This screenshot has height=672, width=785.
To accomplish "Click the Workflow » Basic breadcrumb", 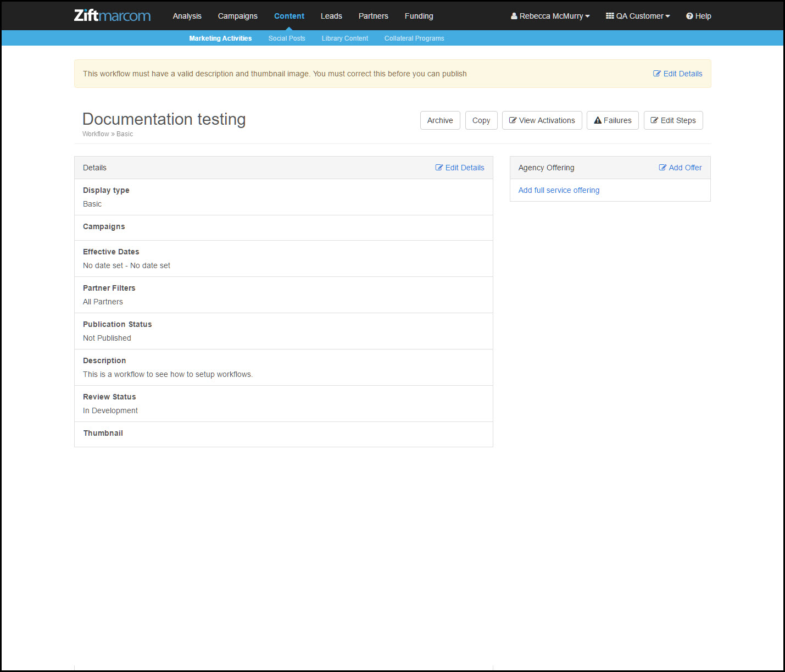I will pyautogui.click(x=108, y=134).
